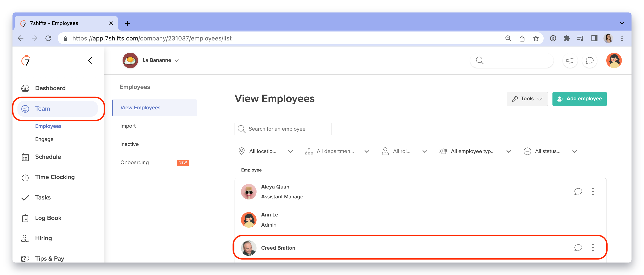Go to Employees sidebar sub-item

(x=48, y=126)
